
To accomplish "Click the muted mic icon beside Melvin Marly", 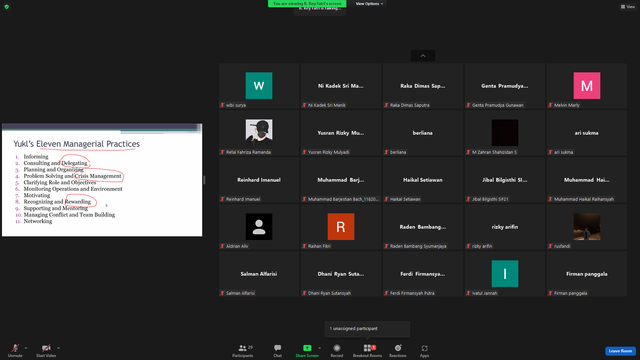I will click(x=550, y=105).
